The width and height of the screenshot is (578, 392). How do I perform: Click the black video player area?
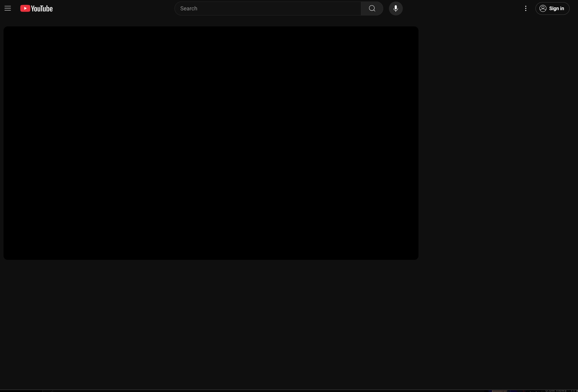pos(211,143)
